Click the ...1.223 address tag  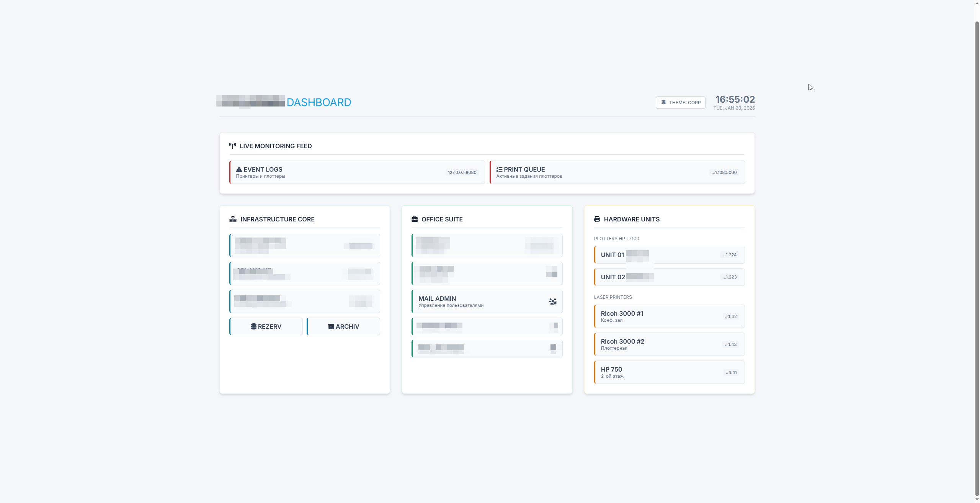[729, 277]
